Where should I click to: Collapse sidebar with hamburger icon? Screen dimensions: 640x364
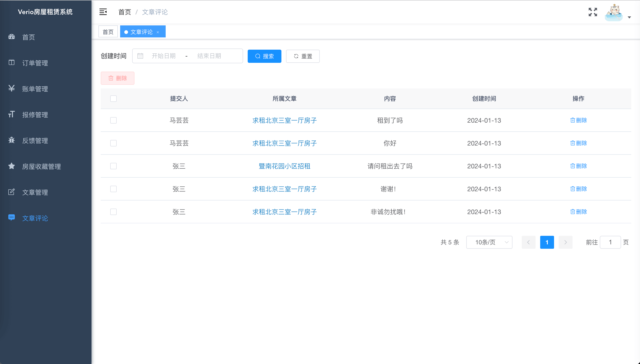click(x=103, y=12)
